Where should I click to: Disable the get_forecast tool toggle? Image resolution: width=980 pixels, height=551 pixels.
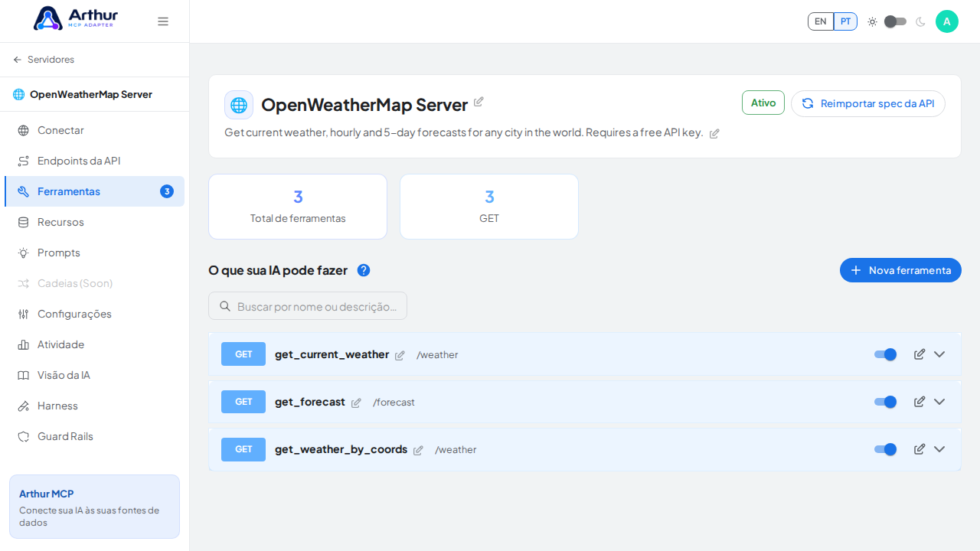tap(886, 402)
